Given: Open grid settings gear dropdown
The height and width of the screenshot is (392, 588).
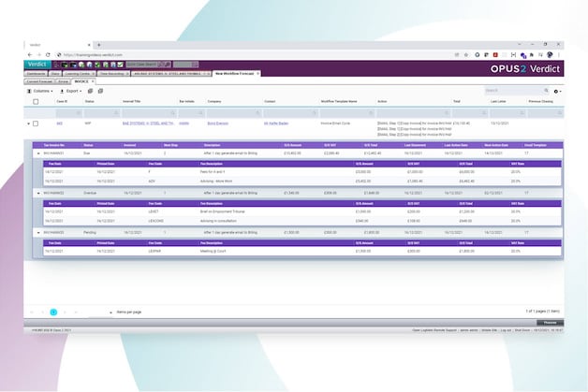Looking at the screenshot, I should 557,91.
